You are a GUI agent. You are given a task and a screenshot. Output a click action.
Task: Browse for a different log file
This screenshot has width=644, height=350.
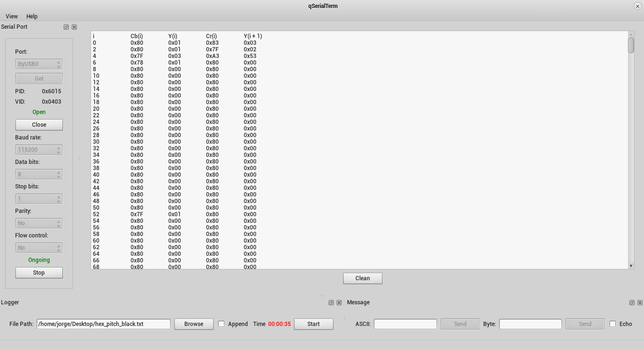point(193,324)
